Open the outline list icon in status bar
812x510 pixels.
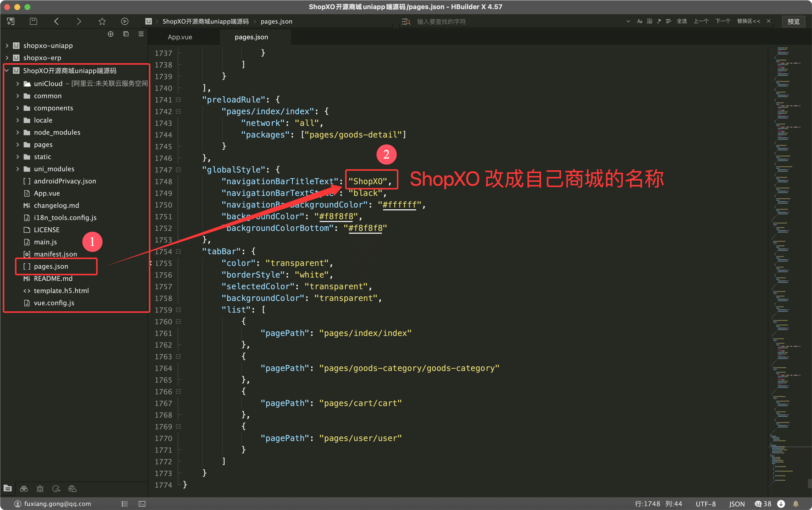coord(125,504)
